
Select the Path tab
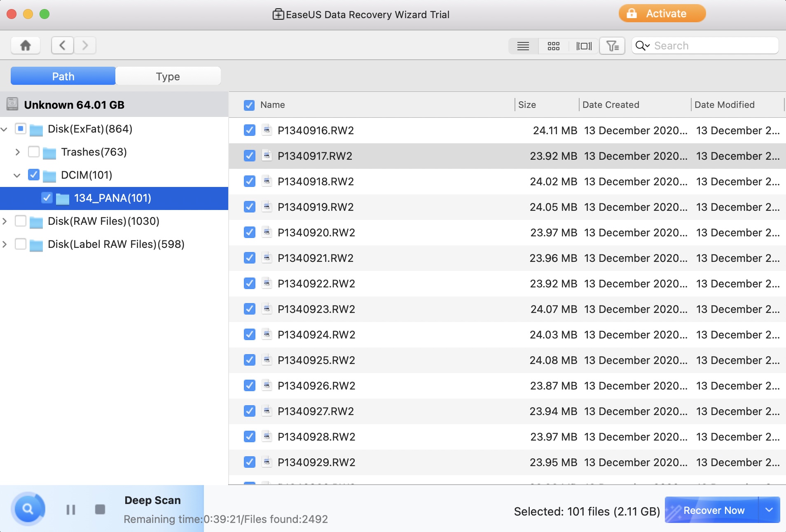(63, 77)
